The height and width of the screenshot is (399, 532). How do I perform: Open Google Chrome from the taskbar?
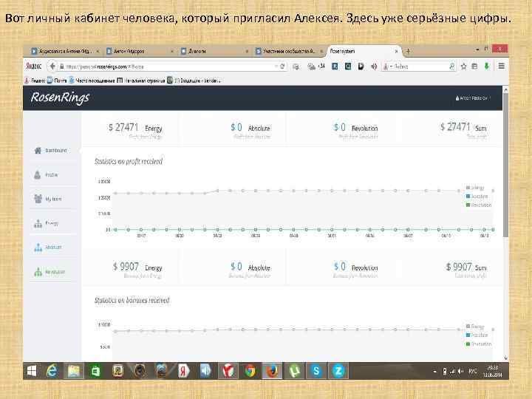[x=250, y=371]
